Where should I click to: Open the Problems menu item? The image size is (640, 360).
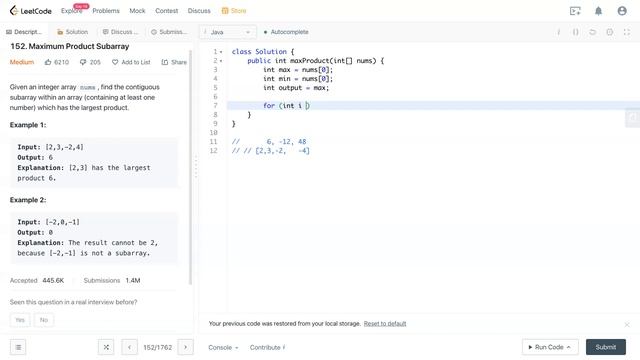[106, 11]
